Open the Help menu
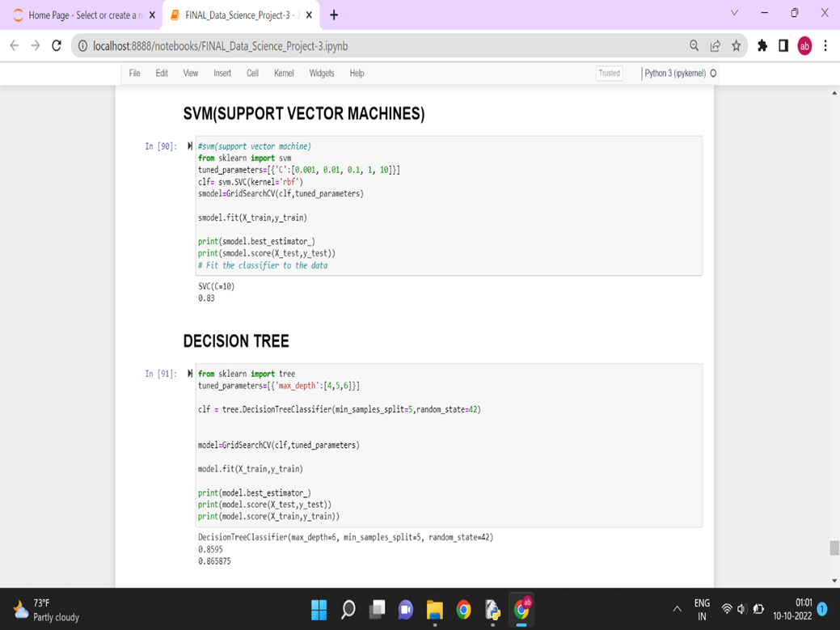 pyautogui.click(x=357, y=74)
